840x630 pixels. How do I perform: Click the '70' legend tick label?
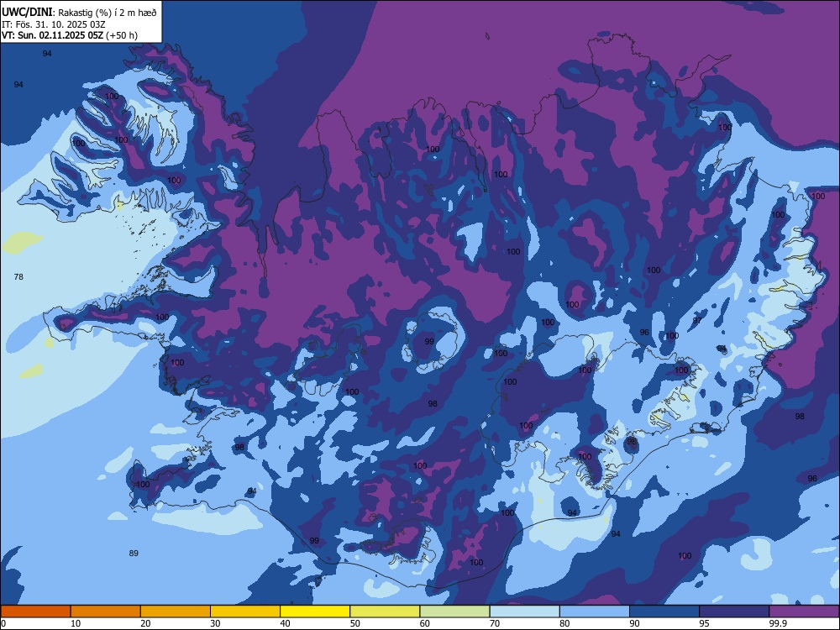click(495, 623)
